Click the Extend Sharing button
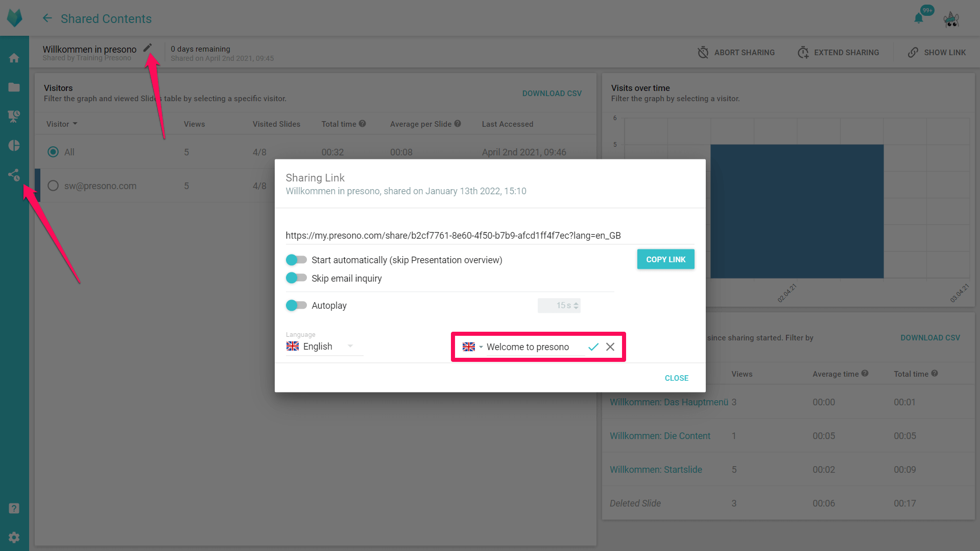This screenshot has height=551, width=980. (839, 52)
